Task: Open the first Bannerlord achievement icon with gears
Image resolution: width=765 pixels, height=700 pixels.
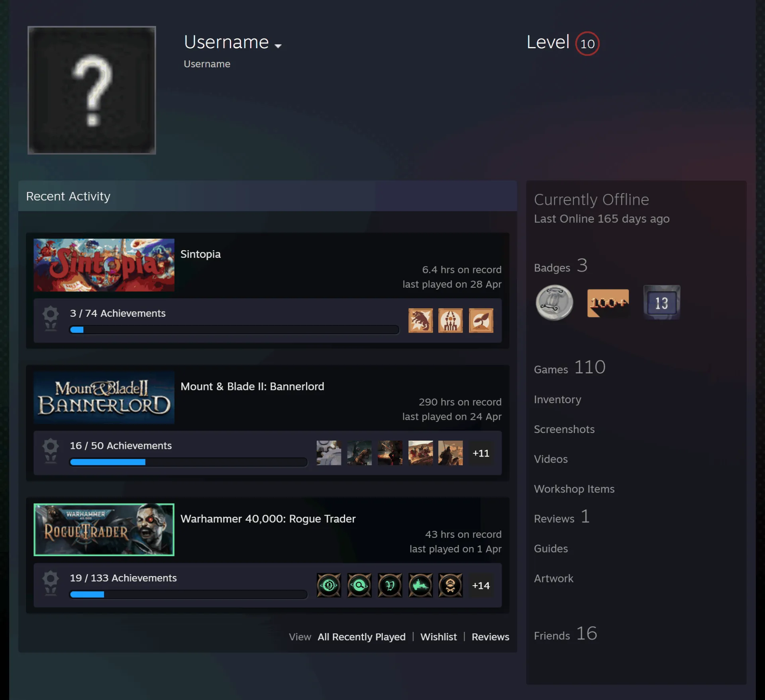Action: (329, 453)
